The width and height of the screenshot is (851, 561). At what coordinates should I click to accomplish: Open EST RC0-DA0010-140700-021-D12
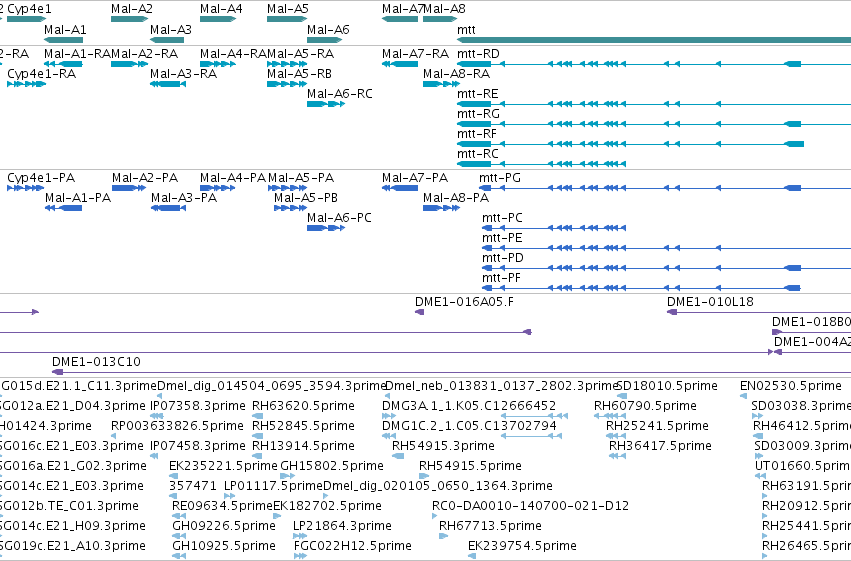pos(435,517)
